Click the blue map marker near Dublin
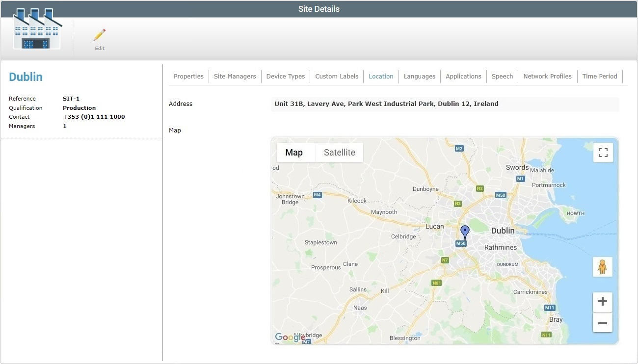This screenshot has height=364, width=638. (x=464, y=231)
